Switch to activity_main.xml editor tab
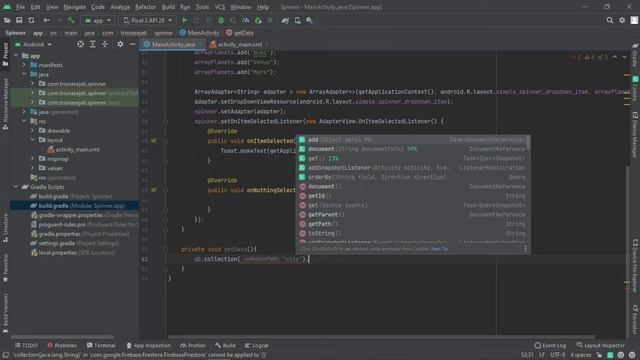Image resolution: width=640 pixels, height=360 pixels. (240, 44)
